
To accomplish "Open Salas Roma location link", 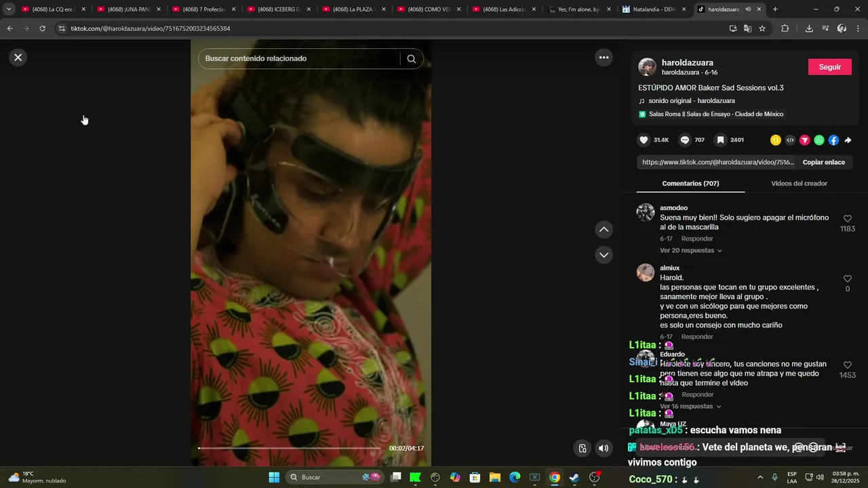I will click(x=716, y=115).
